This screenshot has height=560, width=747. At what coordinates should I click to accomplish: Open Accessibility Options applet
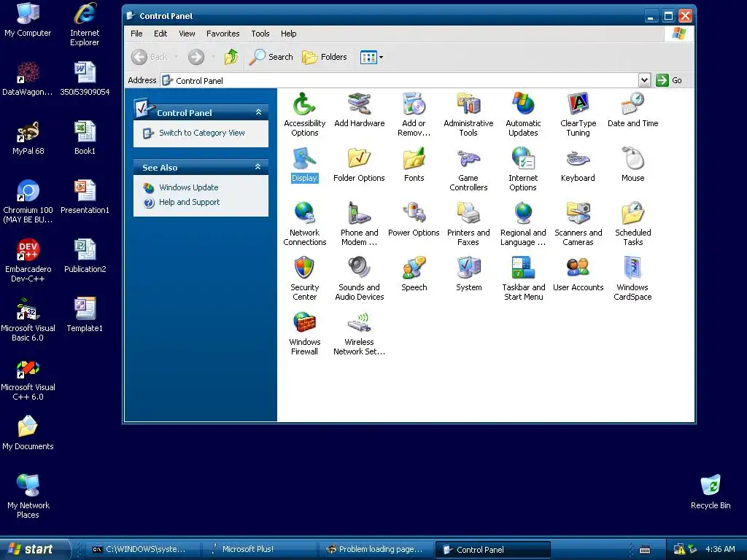[x=304, y=114]
